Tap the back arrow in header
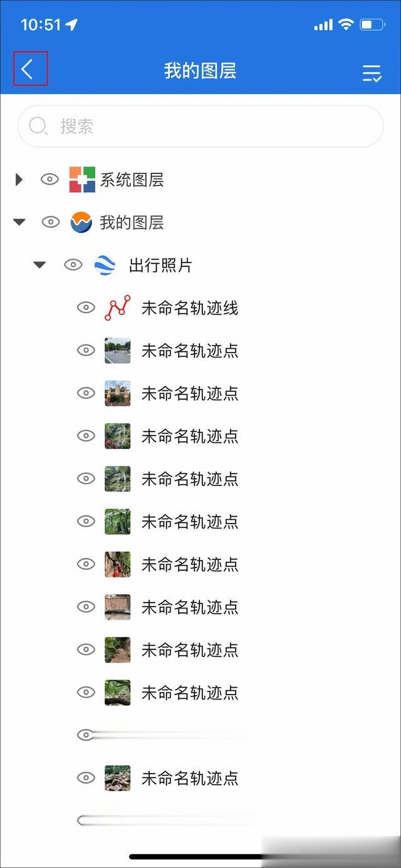401x868 pixels. (27, 69)
